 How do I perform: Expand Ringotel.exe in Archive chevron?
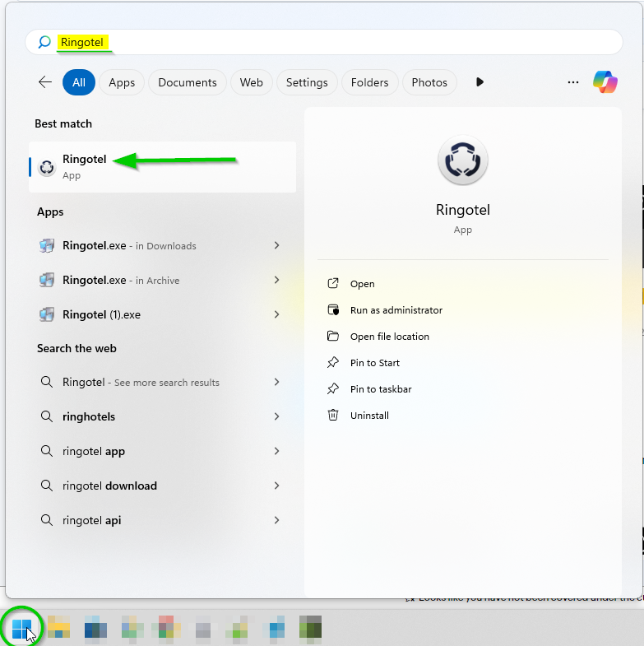pos(276,280)
